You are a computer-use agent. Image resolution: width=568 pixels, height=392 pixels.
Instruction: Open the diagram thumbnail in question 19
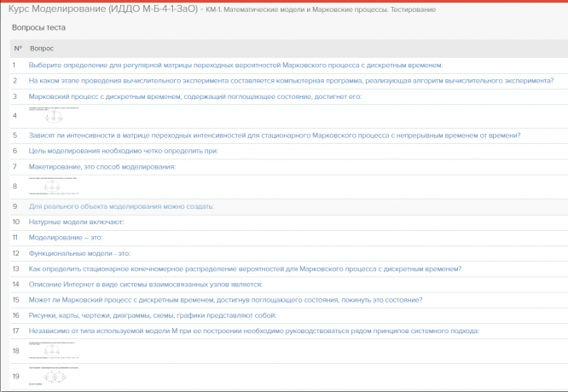54,376
